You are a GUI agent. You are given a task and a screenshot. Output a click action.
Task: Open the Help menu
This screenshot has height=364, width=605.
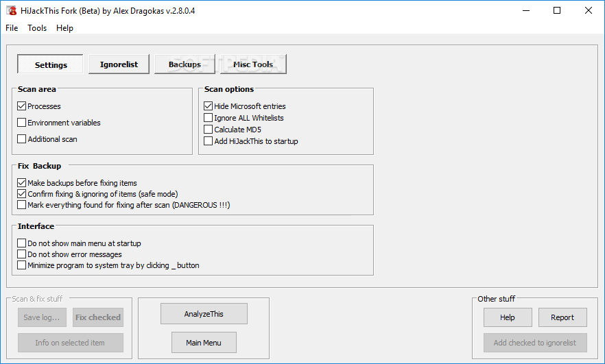pyautogui.click(x=64, y=27)
